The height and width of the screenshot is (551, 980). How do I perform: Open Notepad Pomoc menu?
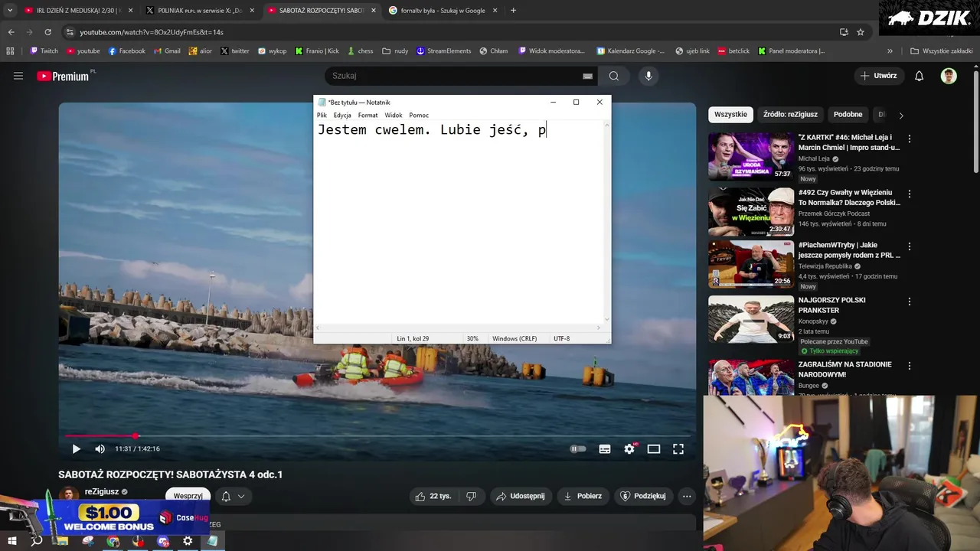419,115
